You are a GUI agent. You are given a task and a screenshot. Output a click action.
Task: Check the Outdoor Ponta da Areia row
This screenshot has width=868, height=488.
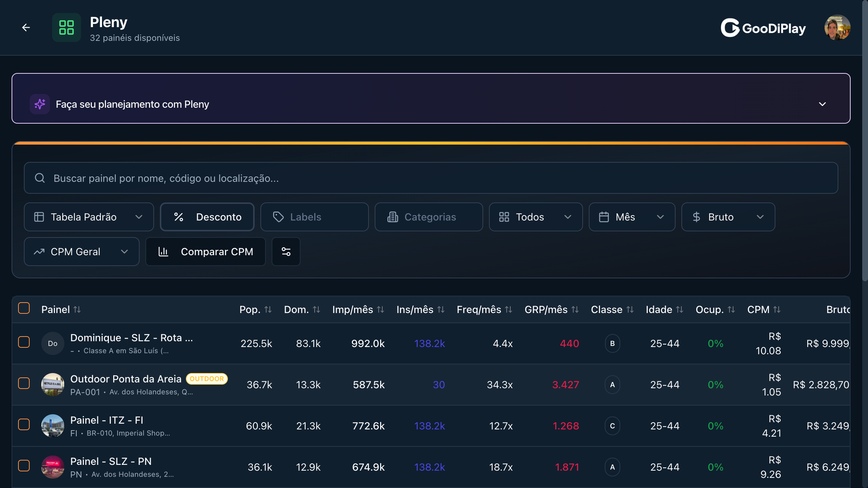[x=24, y=383]
